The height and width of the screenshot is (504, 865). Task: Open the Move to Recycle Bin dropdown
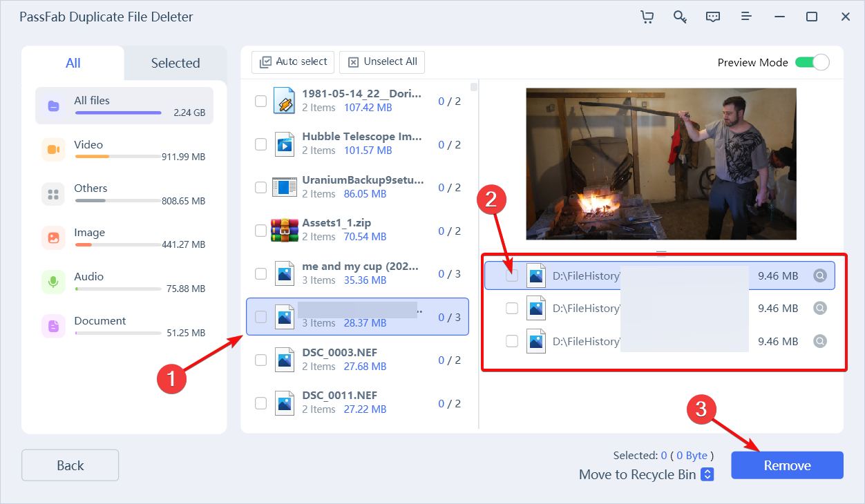[707, 474]
